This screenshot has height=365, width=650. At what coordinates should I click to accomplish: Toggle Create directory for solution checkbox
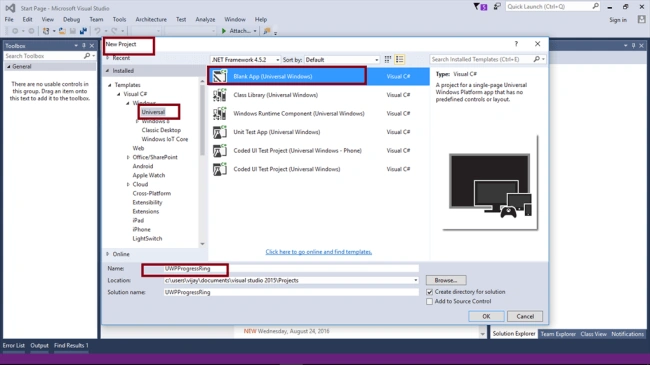click(429, 292)
